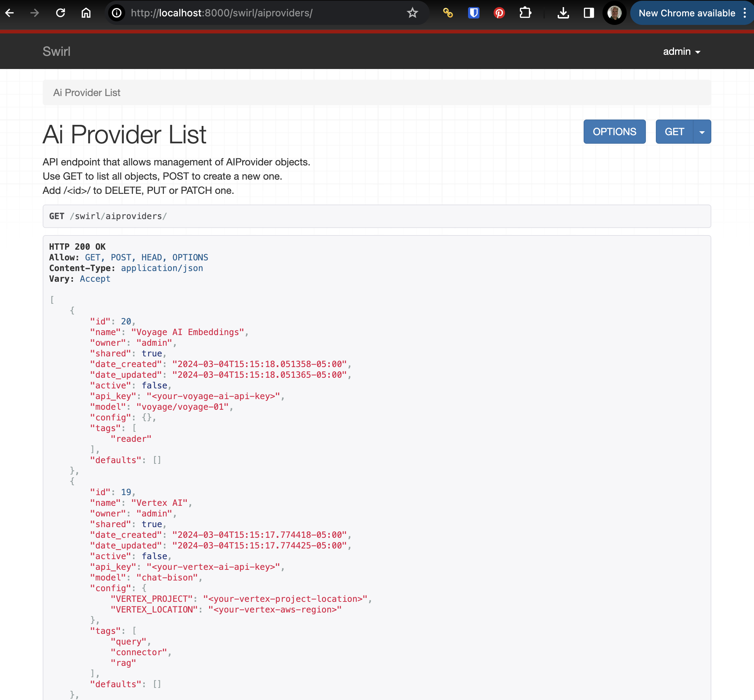The width and height of the screenshot is (754, 700).
Task: Bookmark this page with star icon
Action: coord(412,13)
